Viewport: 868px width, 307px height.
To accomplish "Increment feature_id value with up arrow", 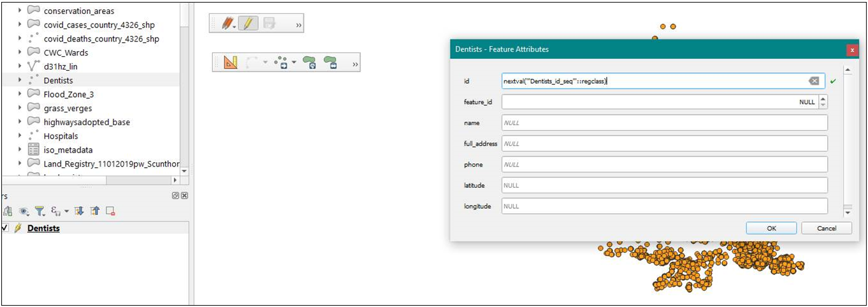I will (823, 99).
